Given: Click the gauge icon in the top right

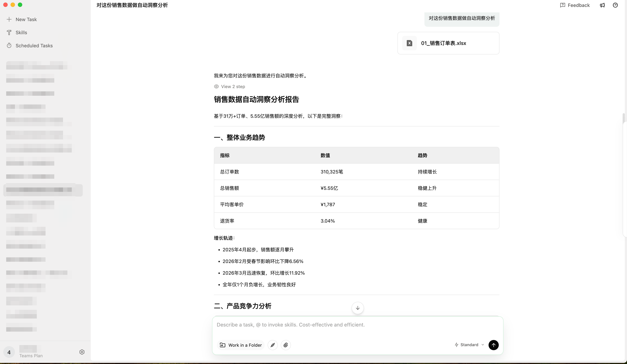Looking at the screenshot, I should (x=615, y=5).
